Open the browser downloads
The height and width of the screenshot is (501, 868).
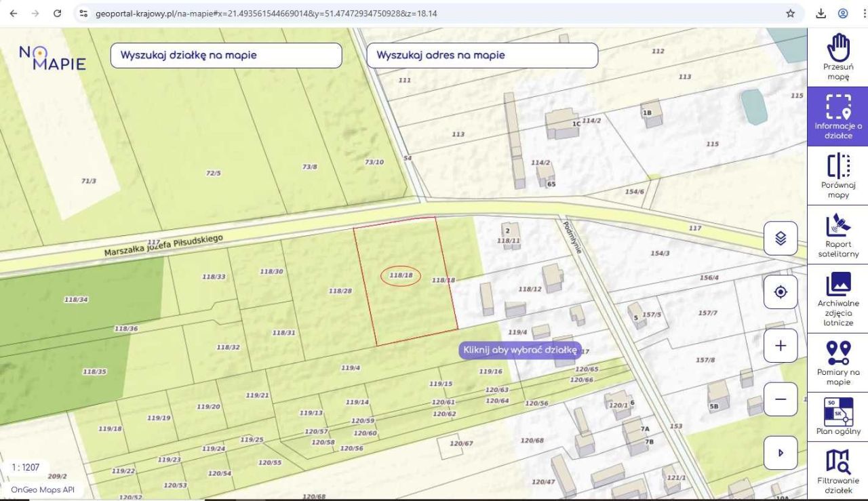click(x=821, y=14)
